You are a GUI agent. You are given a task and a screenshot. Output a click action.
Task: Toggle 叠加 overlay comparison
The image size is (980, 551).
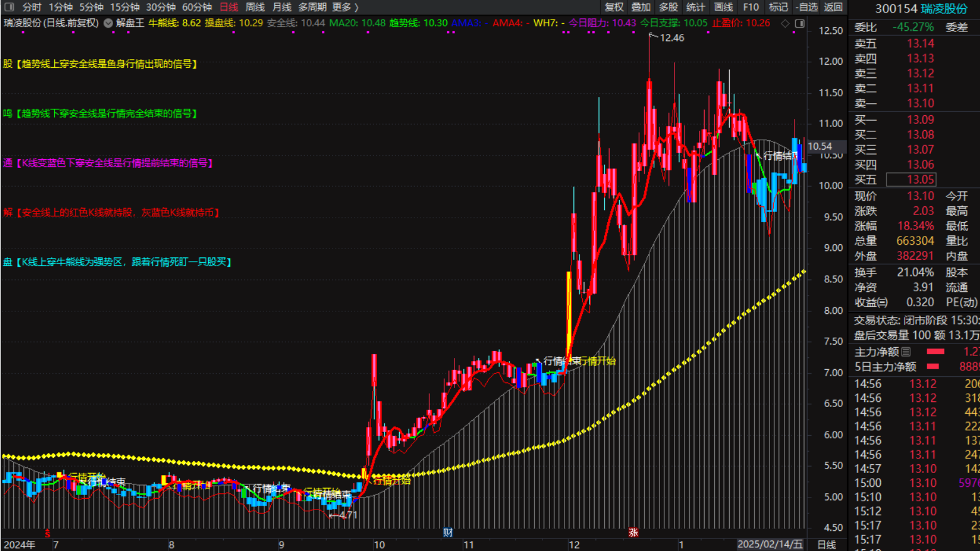641,7
